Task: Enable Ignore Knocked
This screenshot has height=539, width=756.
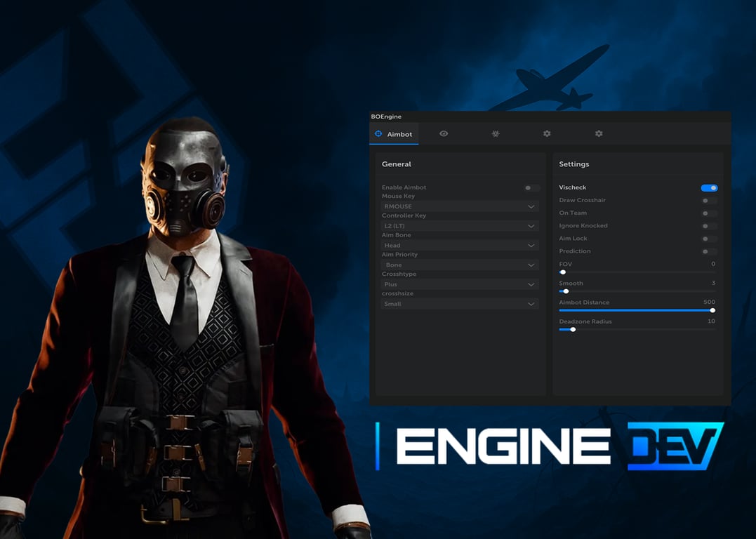Action: [x=708, y=225]
